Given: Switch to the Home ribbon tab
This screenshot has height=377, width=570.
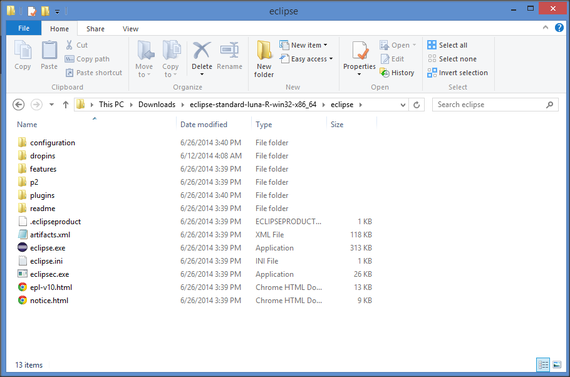Looking at the screenshot, I should [x=59, y=29].
